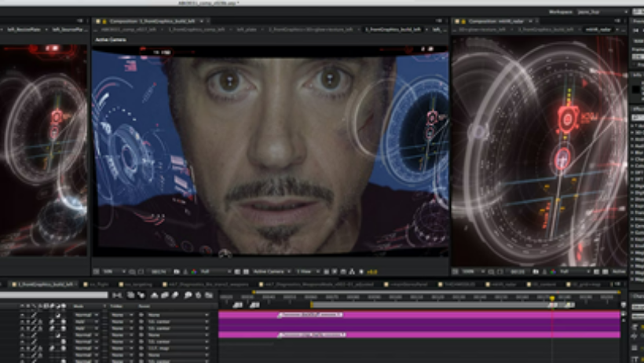Open Workspace dropdown at top right

pos(602,12)
